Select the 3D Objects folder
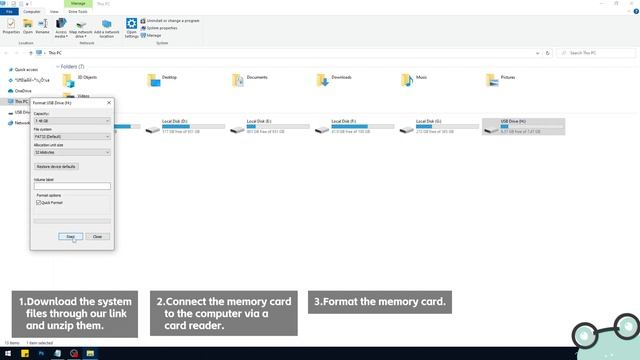 pyautogui.click(x=80, y=80)
